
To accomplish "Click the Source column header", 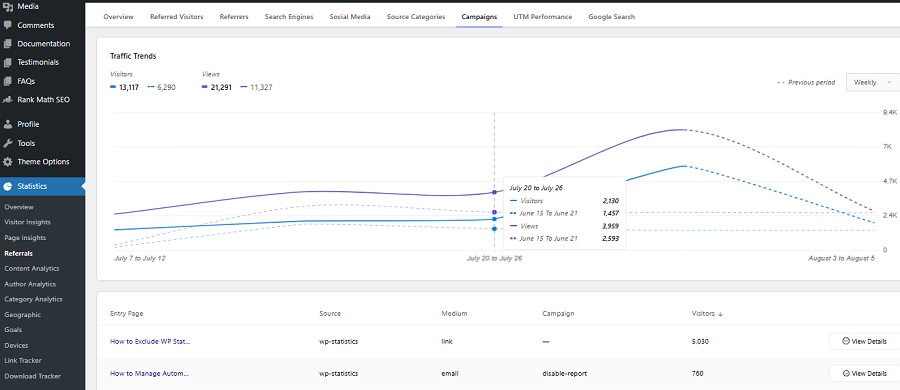I will point(330,314).
